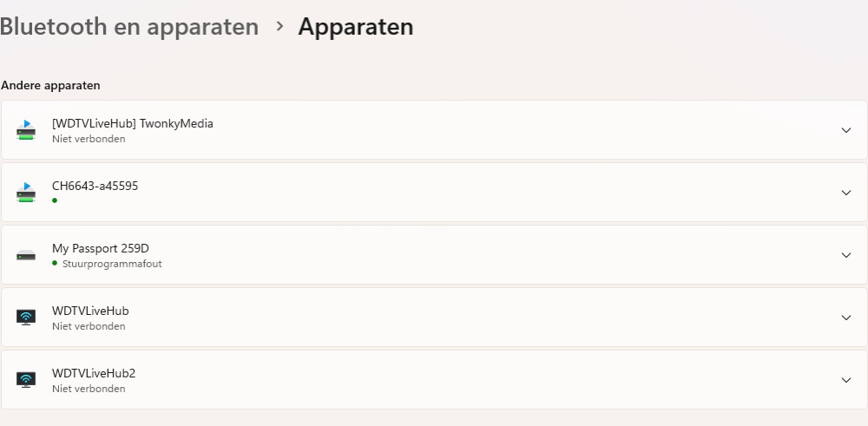Click the WDTVLiveHub2 wireless display icon
The height and width of the screenshot is (426, 868).
(26, 380)
